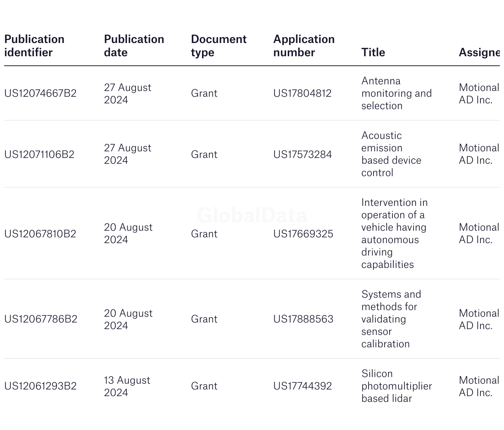Viewport: 504px width, 430px height.
Task: Click the Document type column header
Action: (x=219, y=45)
